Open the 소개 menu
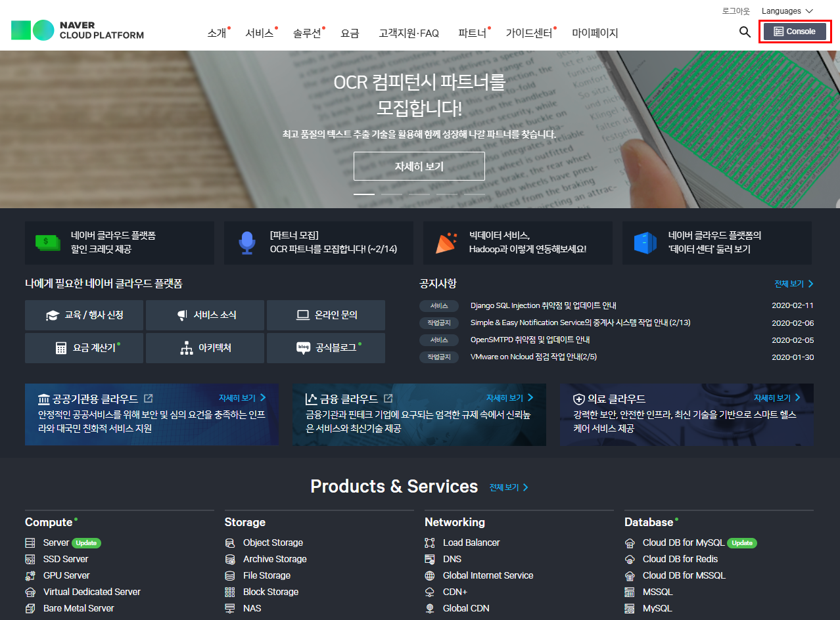 [x=217, y=33]
